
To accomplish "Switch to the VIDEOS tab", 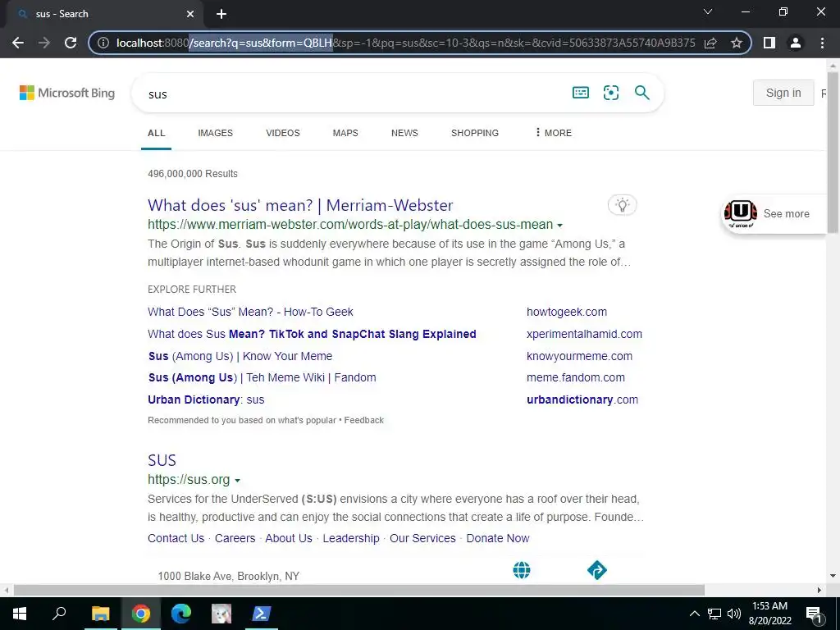I will point(283,133).
